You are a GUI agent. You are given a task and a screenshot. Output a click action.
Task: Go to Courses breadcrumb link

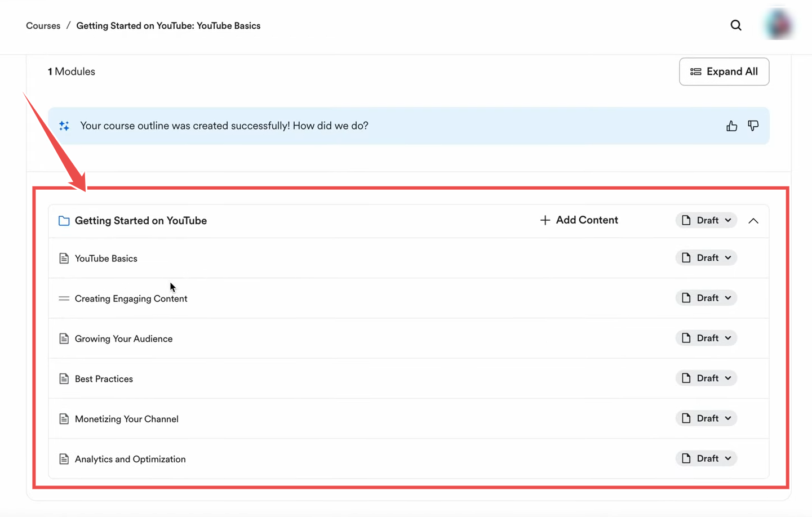click(43, 26)
